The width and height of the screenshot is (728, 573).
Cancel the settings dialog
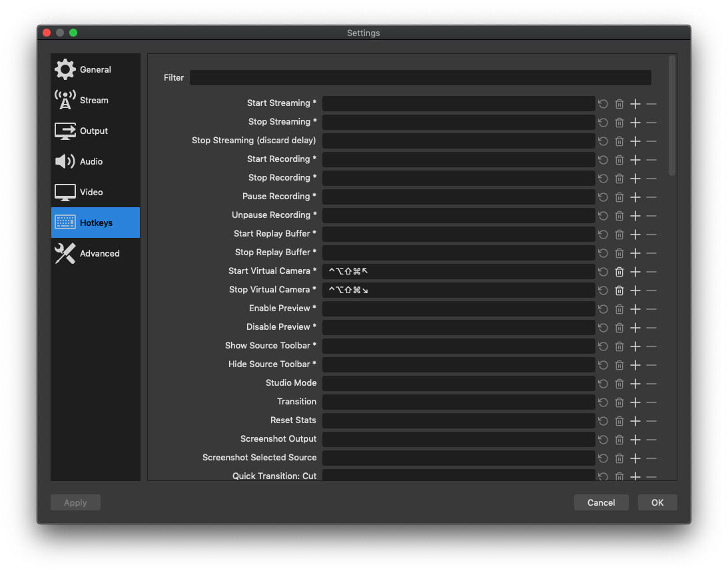pyautogui.click(x=601, y=502)
